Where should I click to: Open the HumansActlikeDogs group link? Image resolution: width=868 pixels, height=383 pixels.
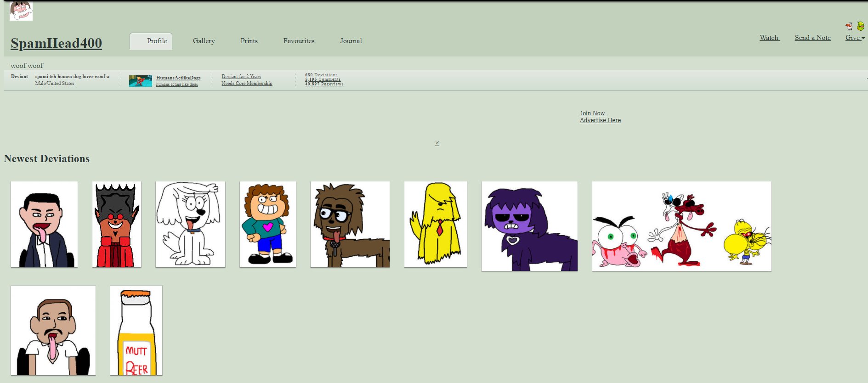(x=178, y=78)
